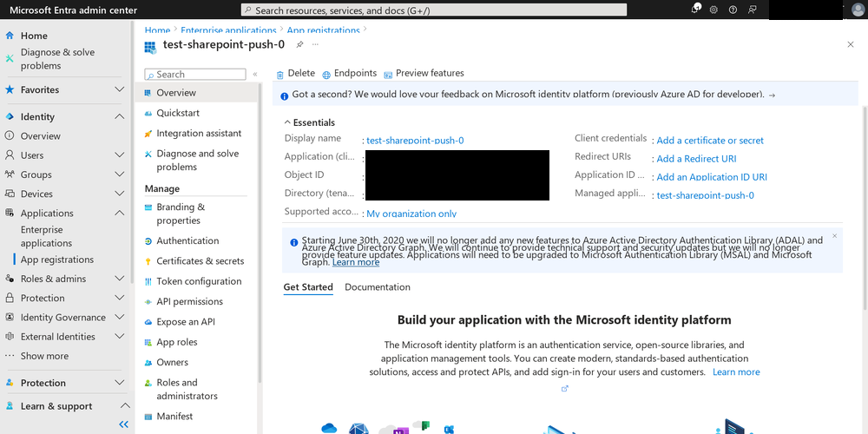Viewport: 868px width, 434px height.
Task: Collapse the Learn & support section chevron
Action: (125, 405)
